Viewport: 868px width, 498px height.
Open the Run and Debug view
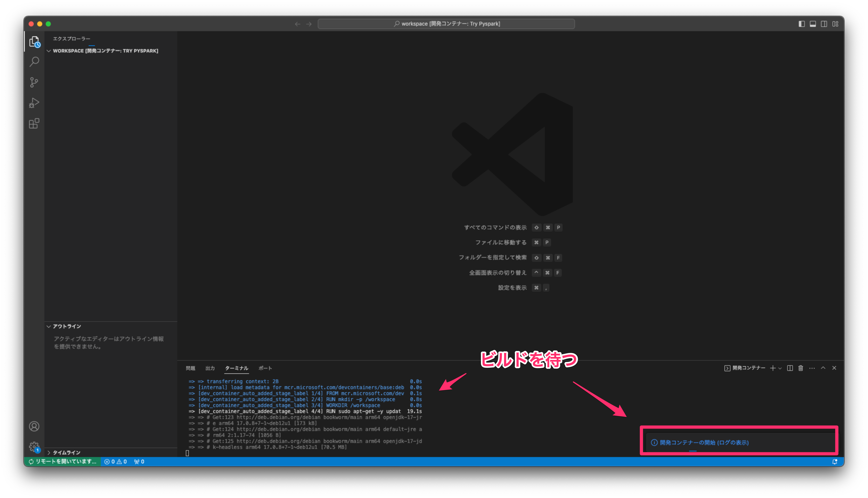click(x=34, y=103)
